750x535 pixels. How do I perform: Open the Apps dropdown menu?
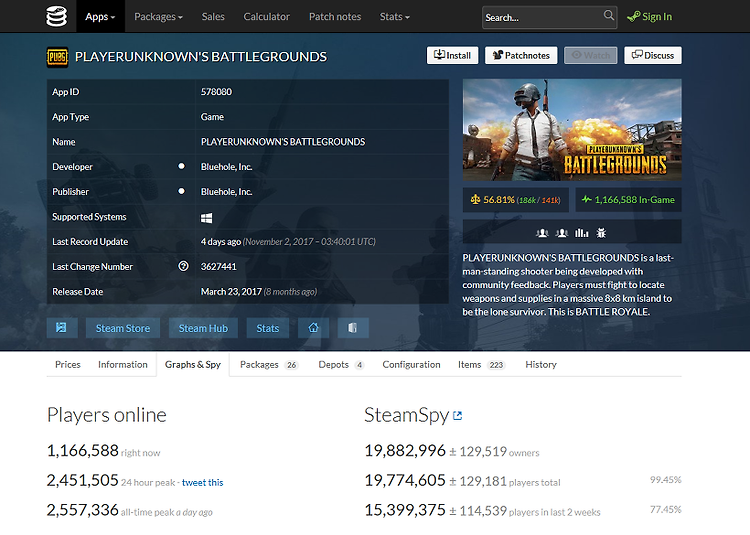click(x=100, y=16)
